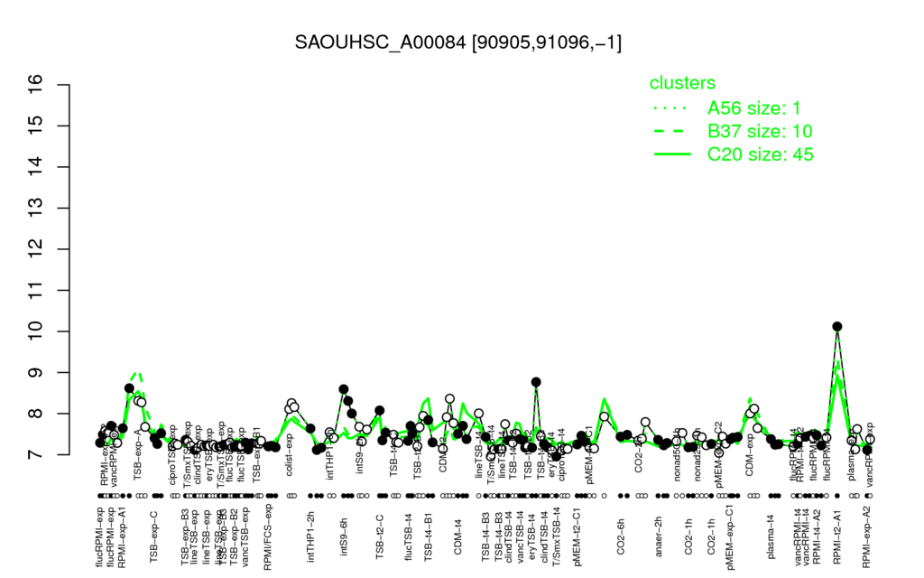924x578 pixels.
Task: Select the x-axis label RPMI-exp-A1
Action: click(x=122, y=537)
